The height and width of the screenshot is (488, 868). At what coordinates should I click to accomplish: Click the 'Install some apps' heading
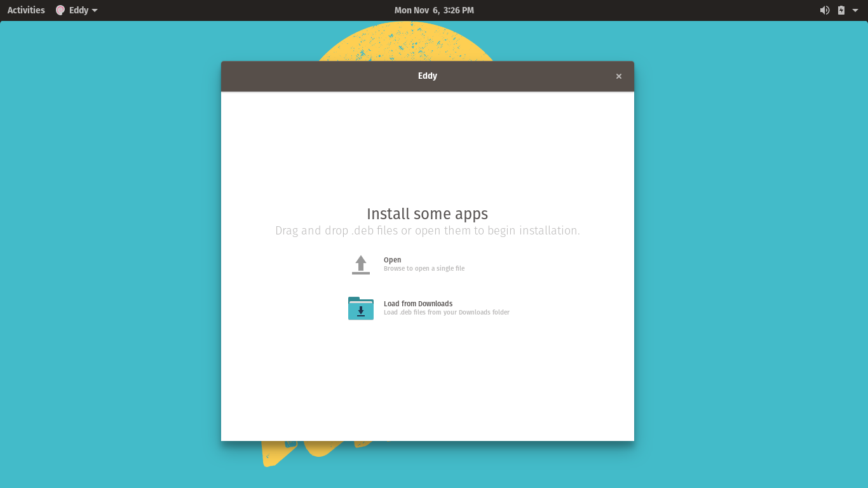tap(428, 214)
